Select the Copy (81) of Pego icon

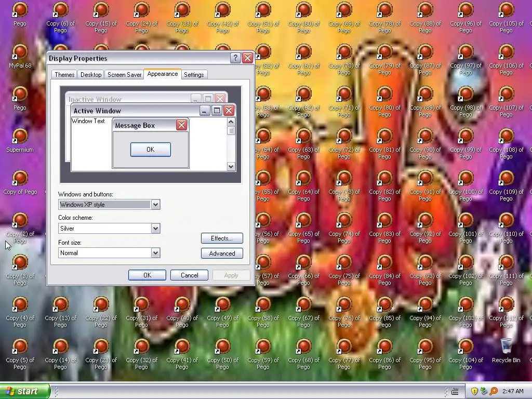pyautogui.click(x=385, y=143)
